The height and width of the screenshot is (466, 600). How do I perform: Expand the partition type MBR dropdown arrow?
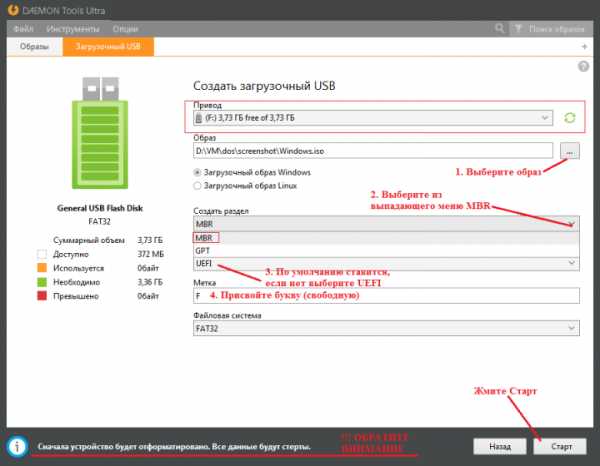click(571, 224)
